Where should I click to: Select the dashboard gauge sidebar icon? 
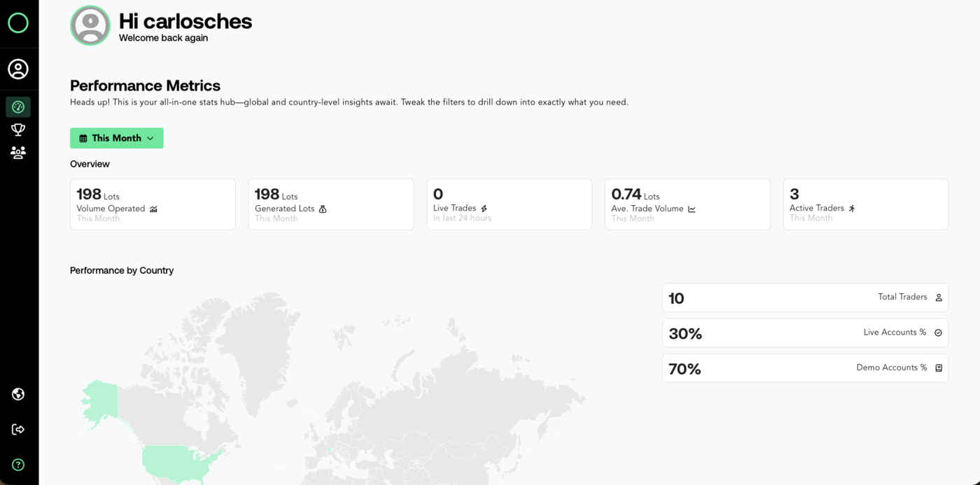(18, 107)
